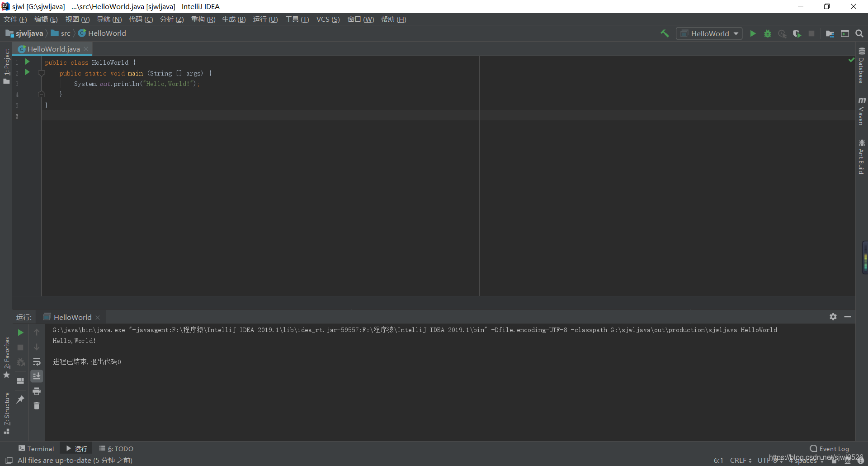Toggle the Maven tool window
Image resolution: width=868 pixels, height=466 pixels.
point(862,111)
